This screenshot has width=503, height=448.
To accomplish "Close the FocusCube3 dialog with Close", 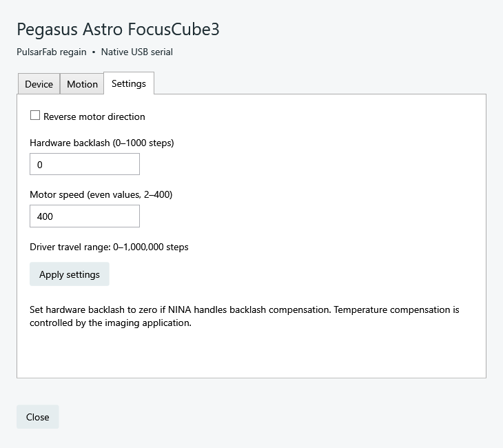I will pos(37,416).
